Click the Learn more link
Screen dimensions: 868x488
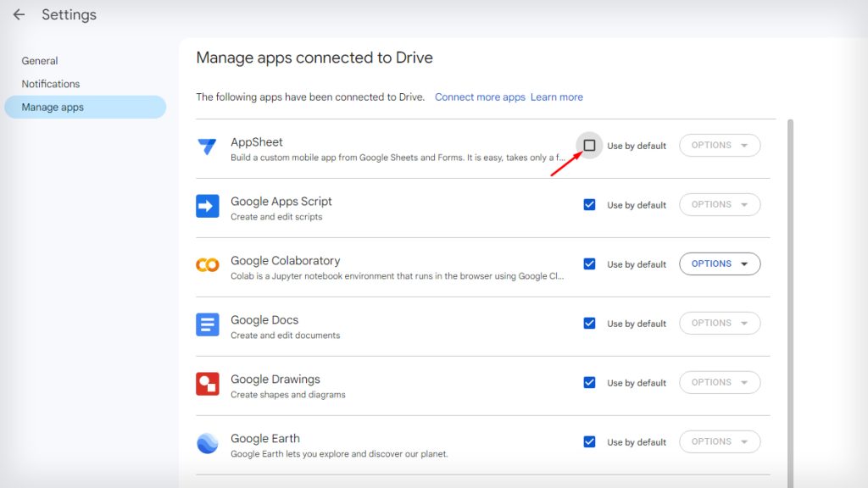point(557,97)
